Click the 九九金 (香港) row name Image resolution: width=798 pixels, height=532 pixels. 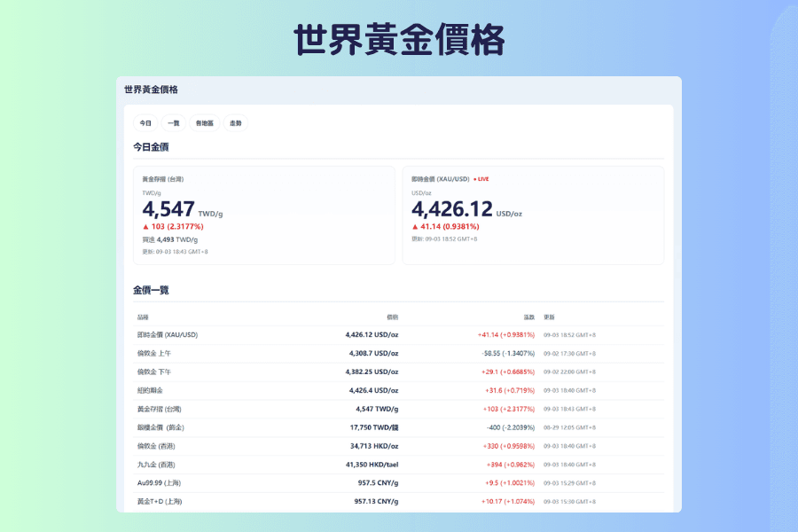pos(156,465)
